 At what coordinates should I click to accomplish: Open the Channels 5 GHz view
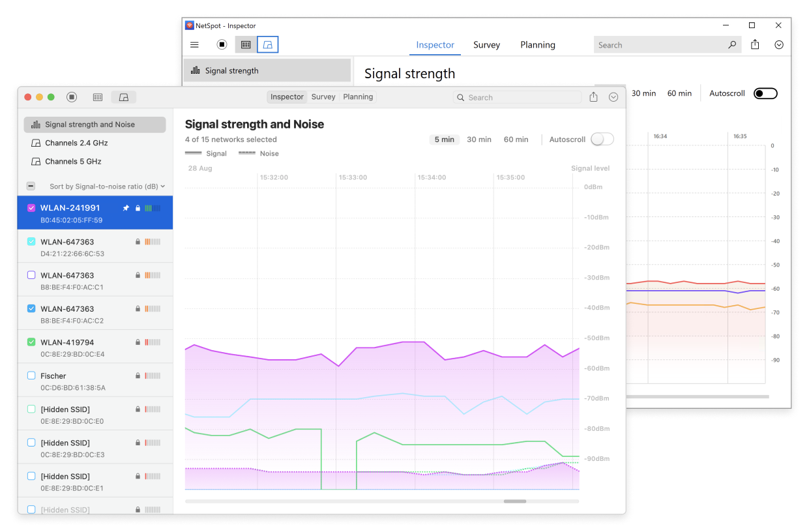76,161
